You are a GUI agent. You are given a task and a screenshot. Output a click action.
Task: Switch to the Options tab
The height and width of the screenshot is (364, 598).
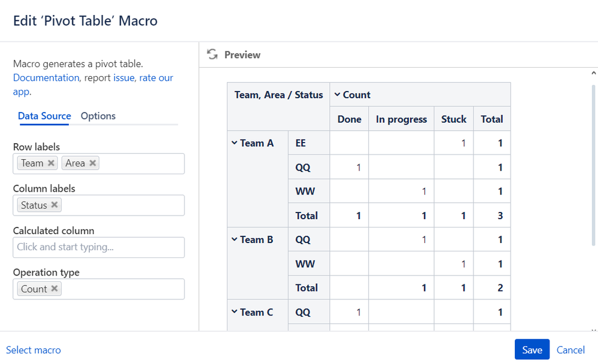98,116
